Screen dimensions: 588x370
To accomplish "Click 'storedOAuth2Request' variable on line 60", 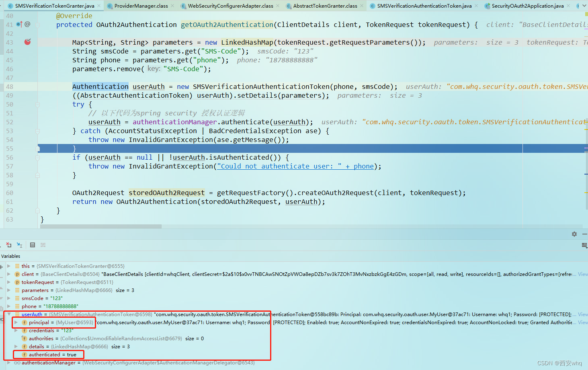I will (x=167, y=193).
